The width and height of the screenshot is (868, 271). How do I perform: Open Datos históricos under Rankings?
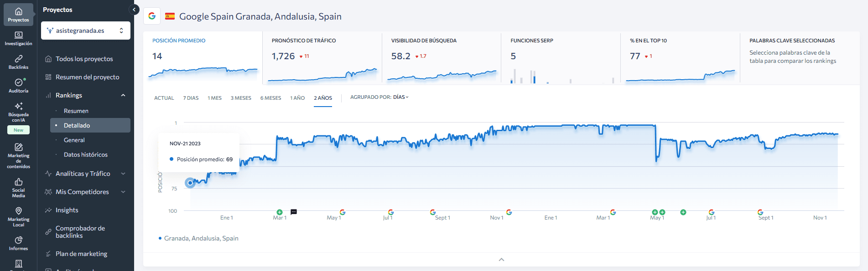tap(86, 154)
